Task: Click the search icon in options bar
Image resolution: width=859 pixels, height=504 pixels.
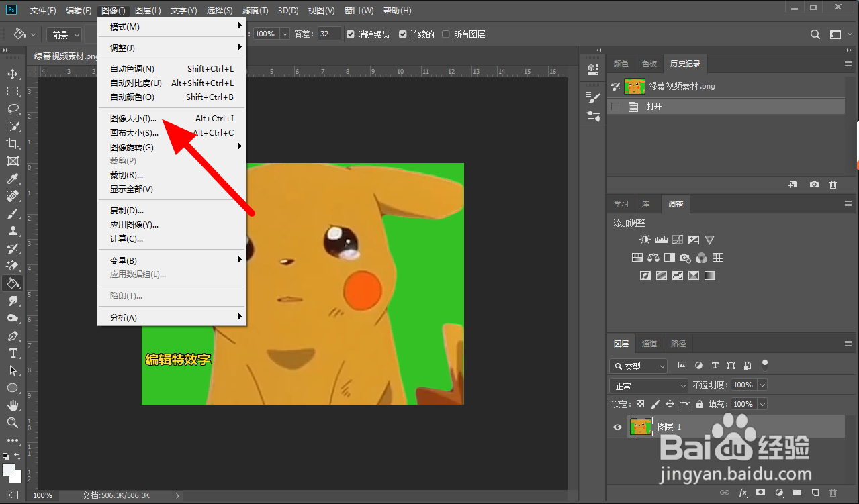Action: (x=815, y=34)
